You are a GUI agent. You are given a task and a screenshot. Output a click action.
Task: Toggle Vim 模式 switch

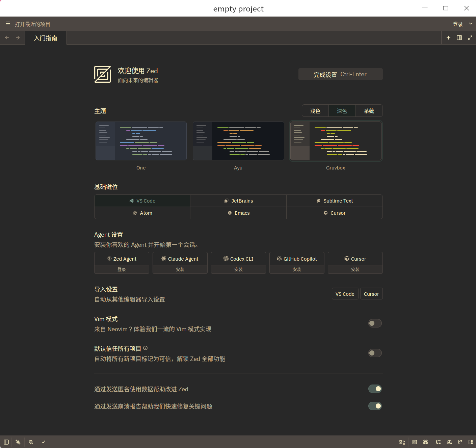point(375,323)
